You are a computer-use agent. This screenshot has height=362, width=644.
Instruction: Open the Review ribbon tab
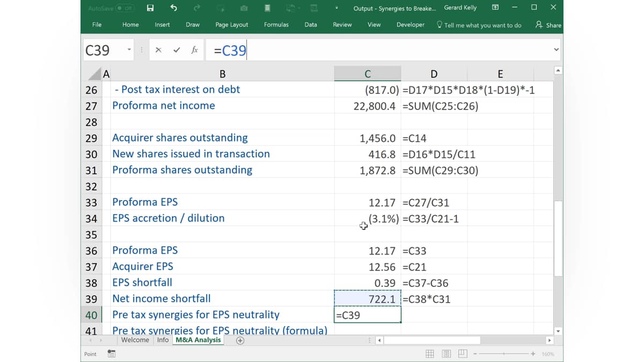point(342,25)
